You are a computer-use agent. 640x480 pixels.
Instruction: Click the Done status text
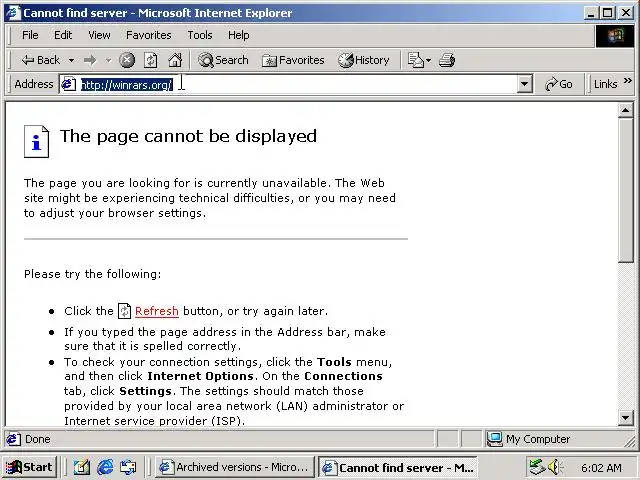(38, 439)
